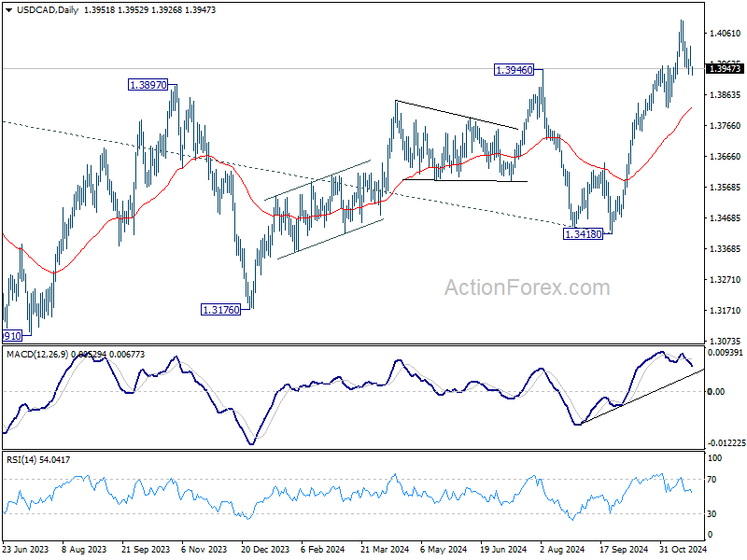
Task: Click the 1.30735 price scale value
Action: point(726,341)
